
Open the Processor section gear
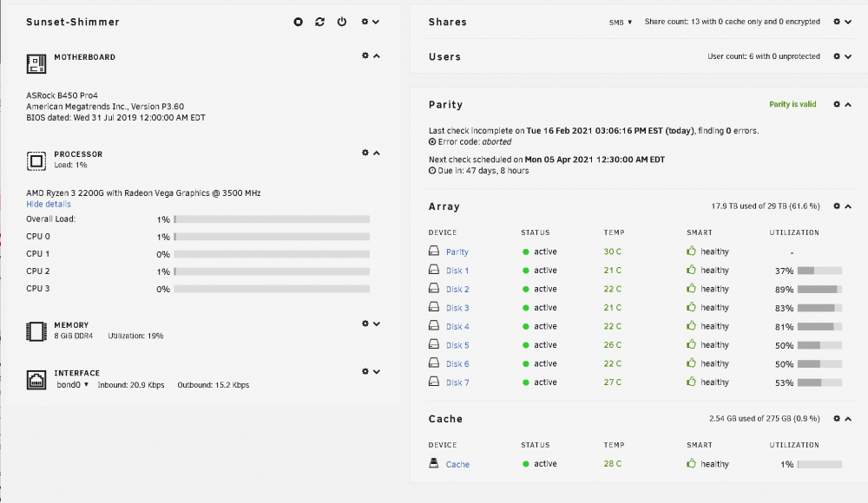[365, 152]
